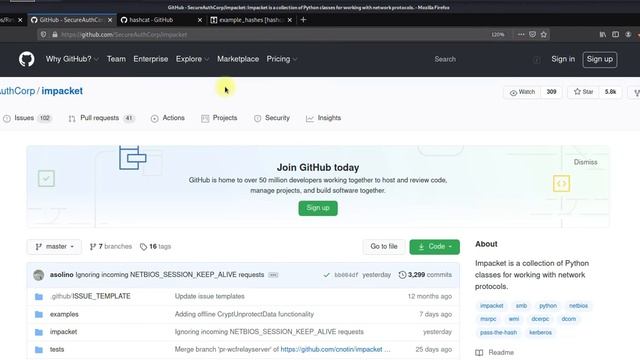Switch to the example_hashes tab
This screenshot has width=640, height=360.
point(251,20)
